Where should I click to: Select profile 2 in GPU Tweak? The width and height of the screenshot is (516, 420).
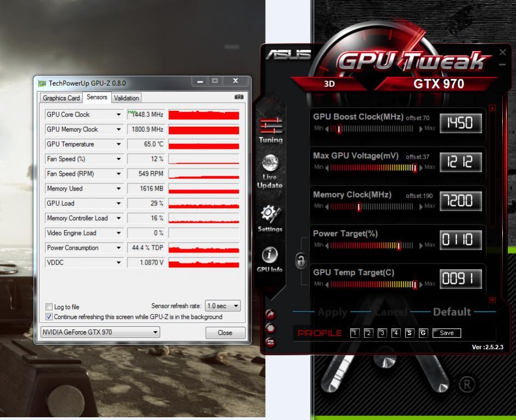(x=368, y=333)
